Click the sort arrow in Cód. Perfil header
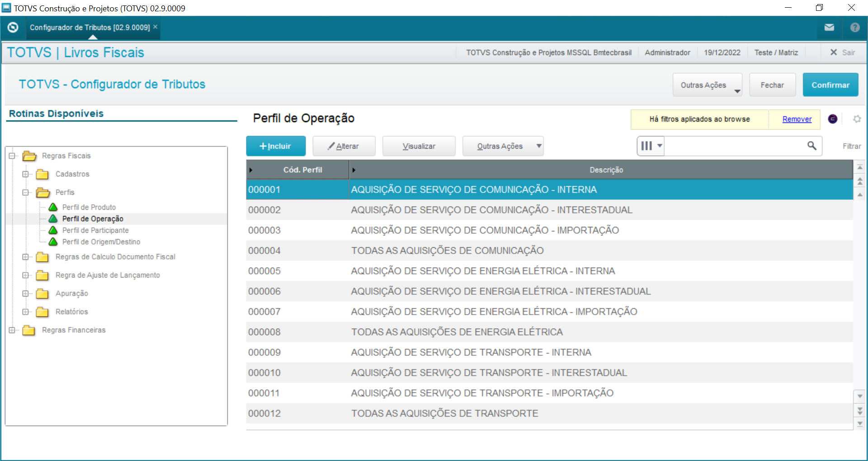This screenshot has height=461, width=868. point(251,170)
